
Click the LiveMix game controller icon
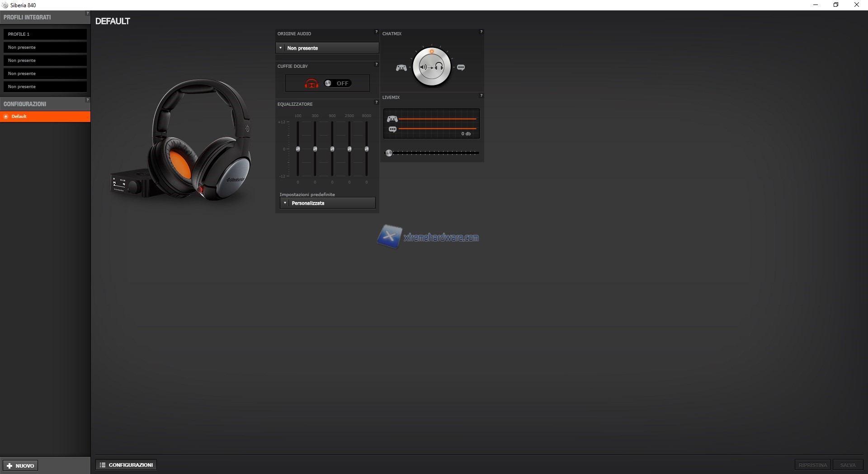pyautogui.click(x=392, y=119)
